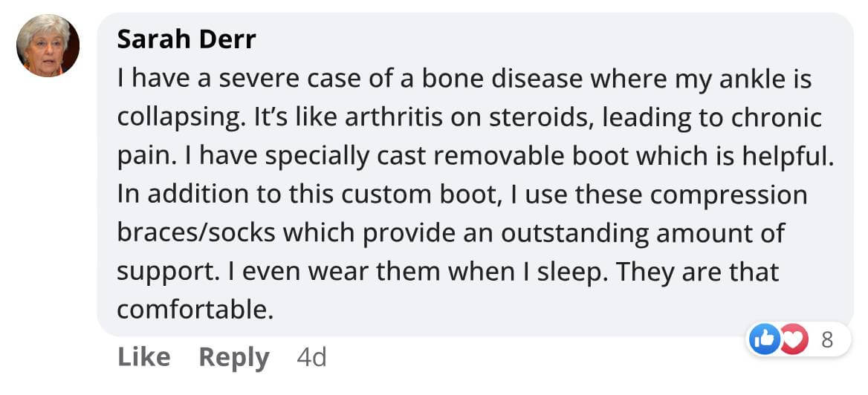Click the text "braces/socks" in the comment

tap(196, 233)
